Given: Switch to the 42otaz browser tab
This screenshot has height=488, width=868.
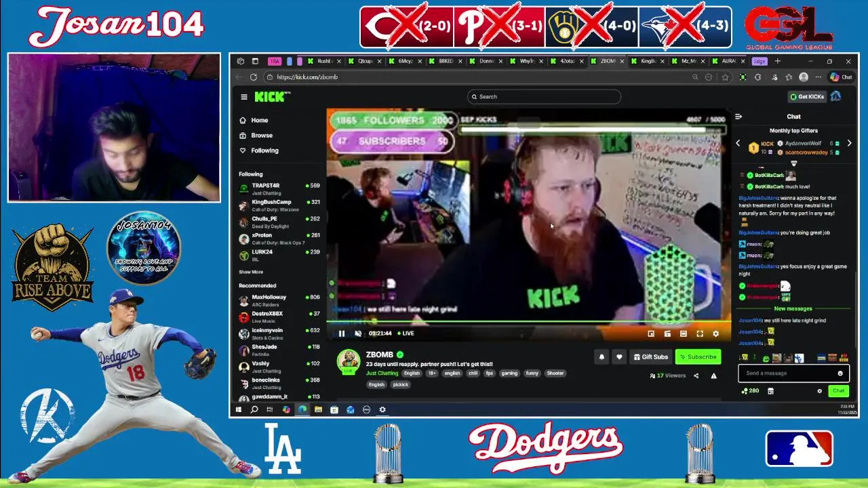Looking at the screenshot, I should coord(568,61).
